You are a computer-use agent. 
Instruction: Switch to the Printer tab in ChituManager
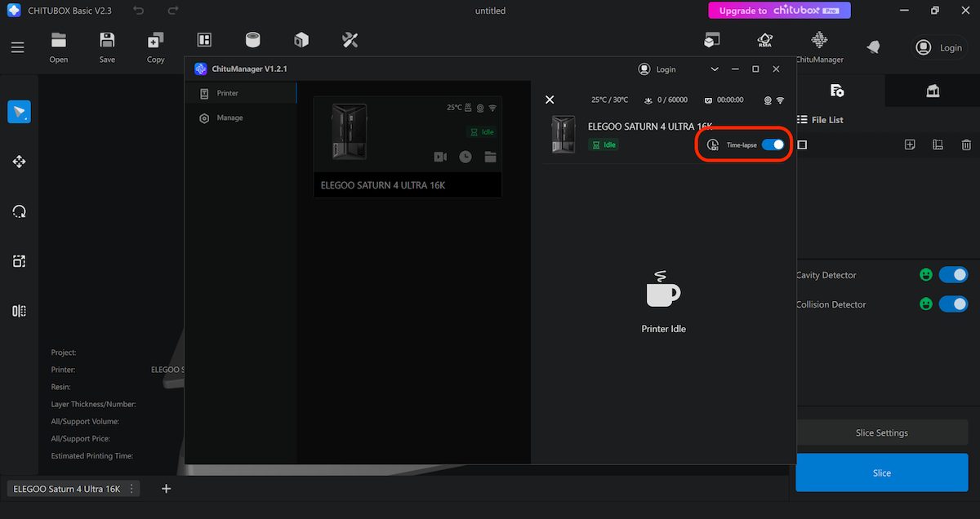coord(241,94)
